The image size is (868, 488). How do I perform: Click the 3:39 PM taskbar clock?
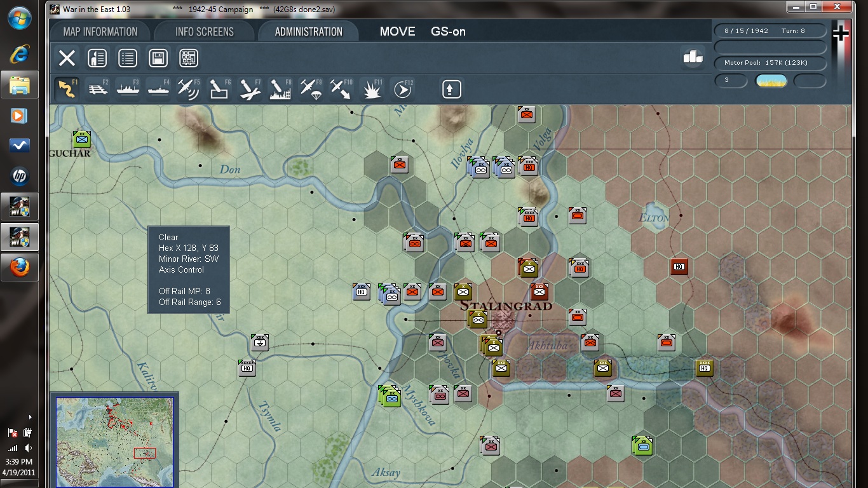(18, 462)
